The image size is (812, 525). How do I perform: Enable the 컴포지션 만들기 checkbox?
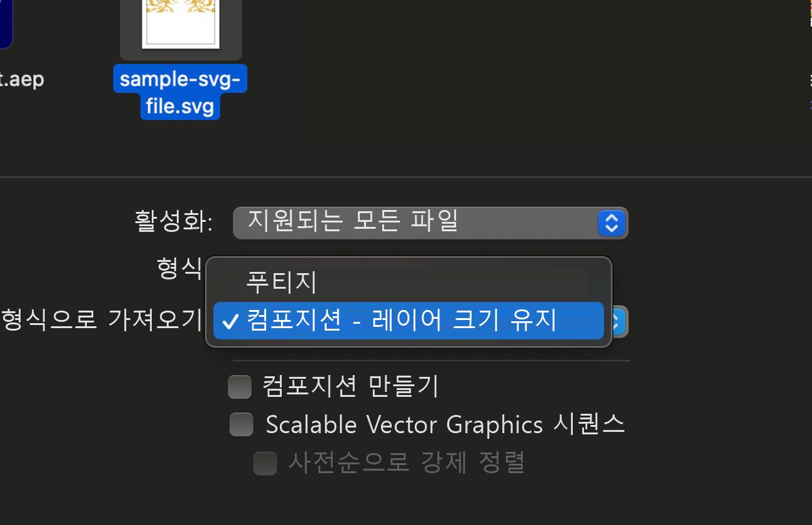(x=239, y=387)
